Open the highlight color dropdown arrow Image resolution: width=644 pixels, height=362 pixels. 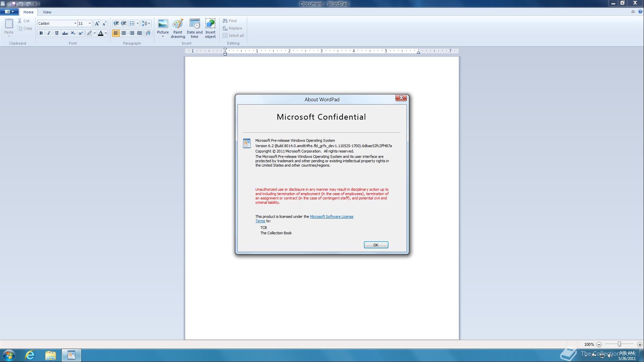95,33
